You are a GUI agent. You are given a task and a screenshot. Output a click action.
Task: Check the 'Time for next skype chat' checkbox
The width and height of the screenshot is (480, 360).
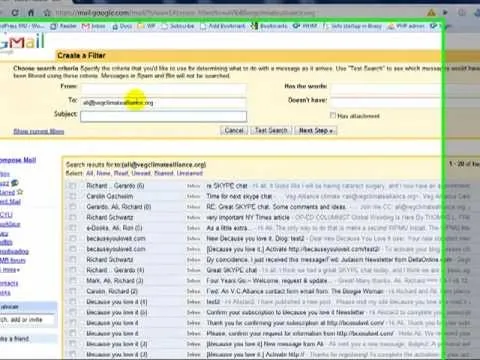coord(72,196)
